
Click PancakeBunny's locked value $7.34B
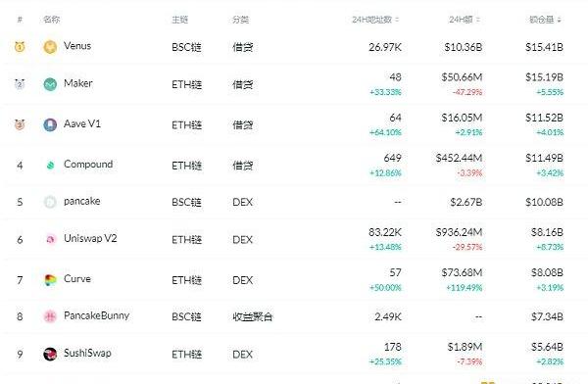547,316
